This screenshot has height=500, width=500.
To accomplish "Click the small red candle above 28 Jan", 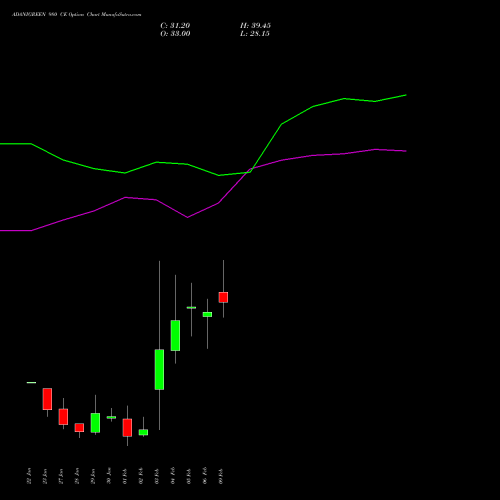I will (x=79, y=428).
